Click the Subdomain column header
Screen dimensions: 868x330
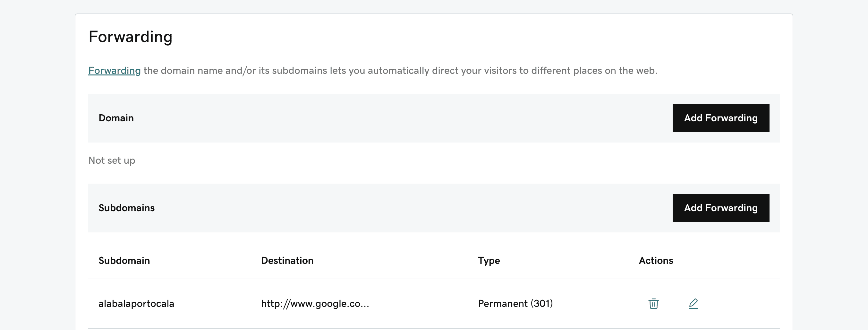coord(124,261)
